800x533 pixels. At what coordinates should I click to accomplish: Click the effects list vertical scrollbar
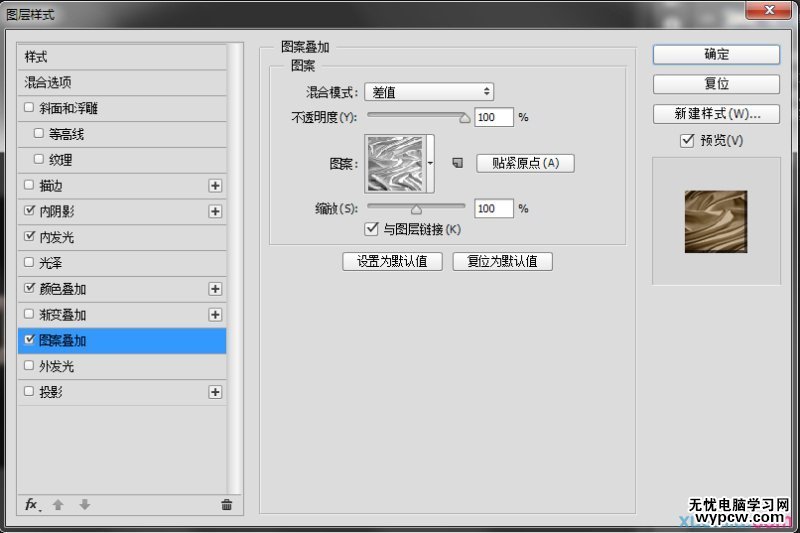234,268
